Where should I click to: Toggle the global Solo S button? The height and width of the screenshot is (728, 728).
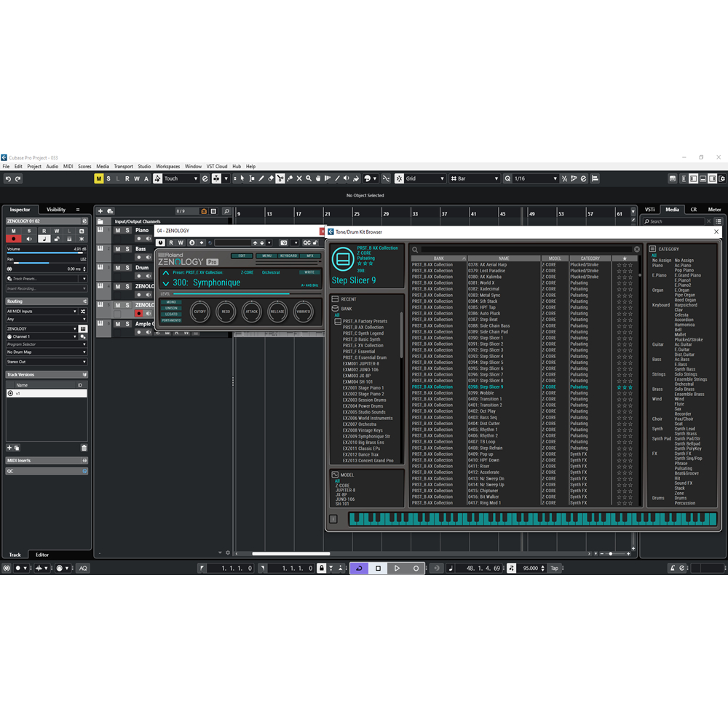tap(108, 179)
